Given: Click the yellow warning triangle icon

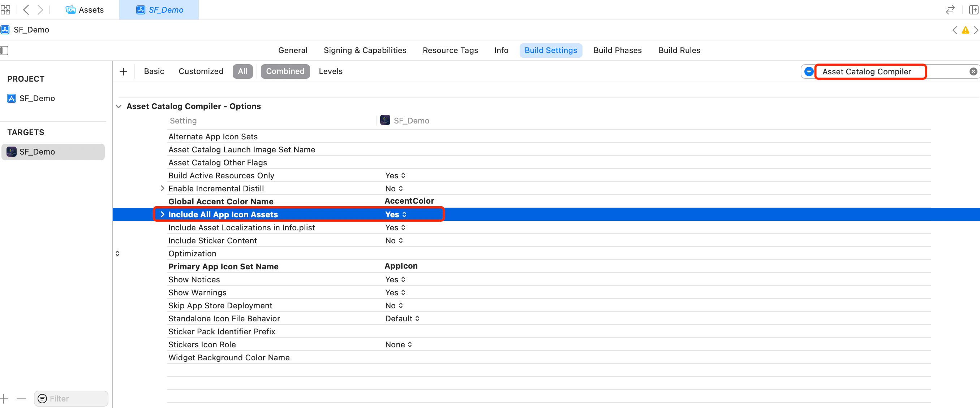Looking at the screenshot, I should point(965,30).
